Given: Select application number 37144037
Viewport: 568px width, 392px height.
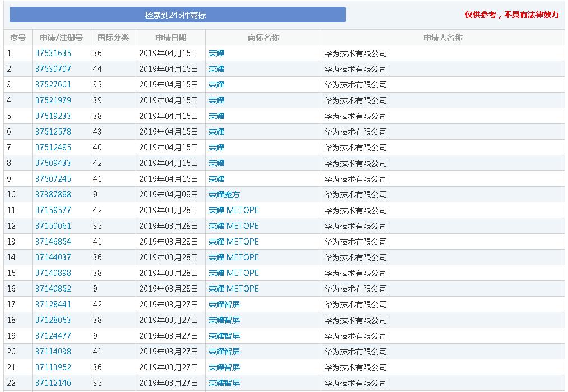Looking at the screenshot, I should pos(53,257).
